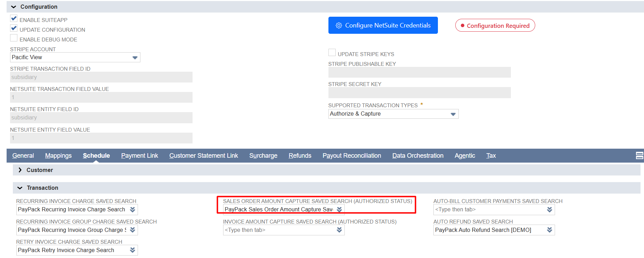
Task: Uncheck the Update Configuration checkbox
Action: click(x=14, y=28)
